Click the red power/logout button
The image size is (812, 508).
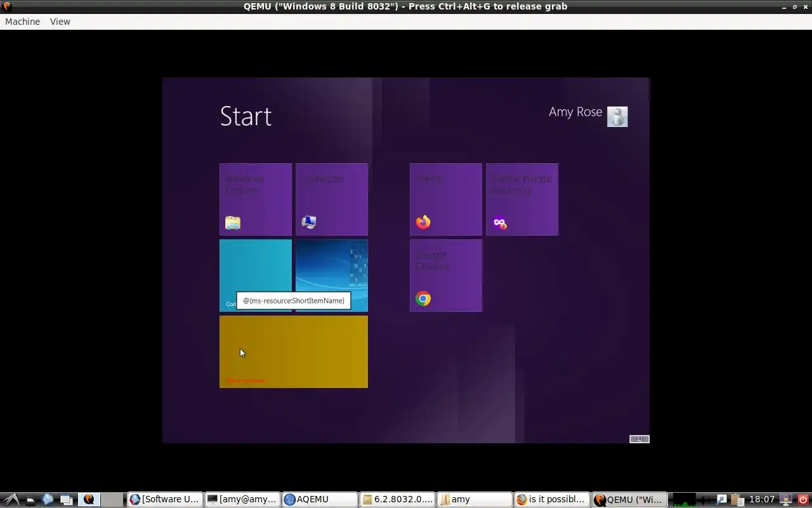(x=803, y=500)
